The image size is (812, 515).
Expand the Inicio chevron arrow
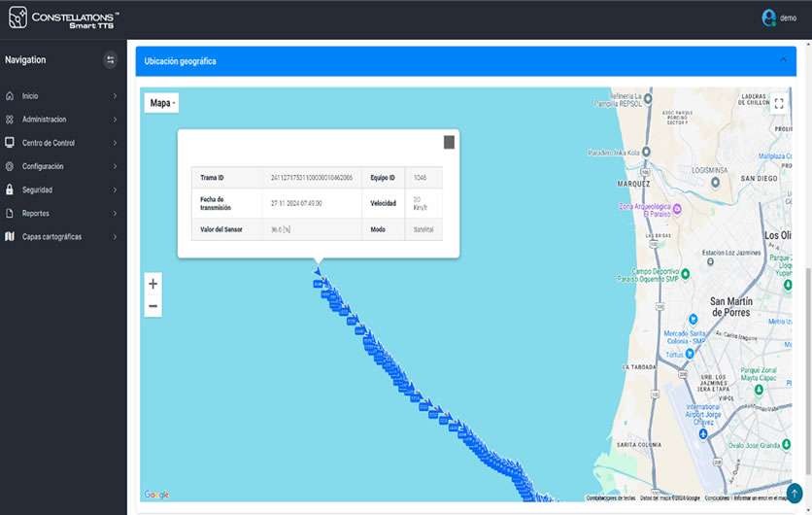115,96
